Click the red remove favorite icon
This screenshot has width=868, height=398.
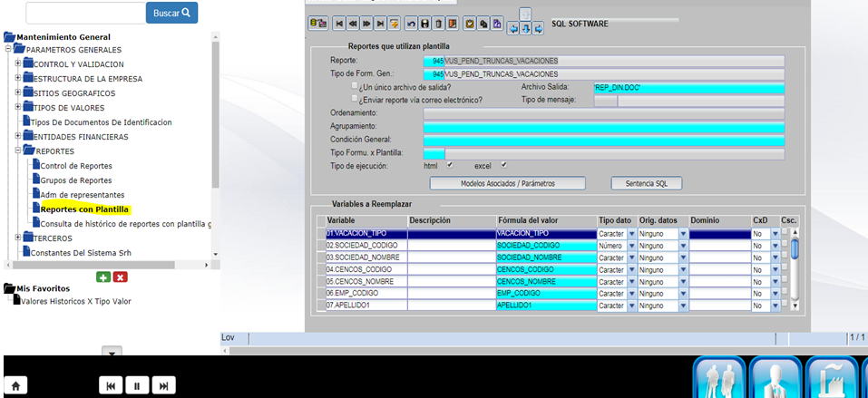coord(121,277)
